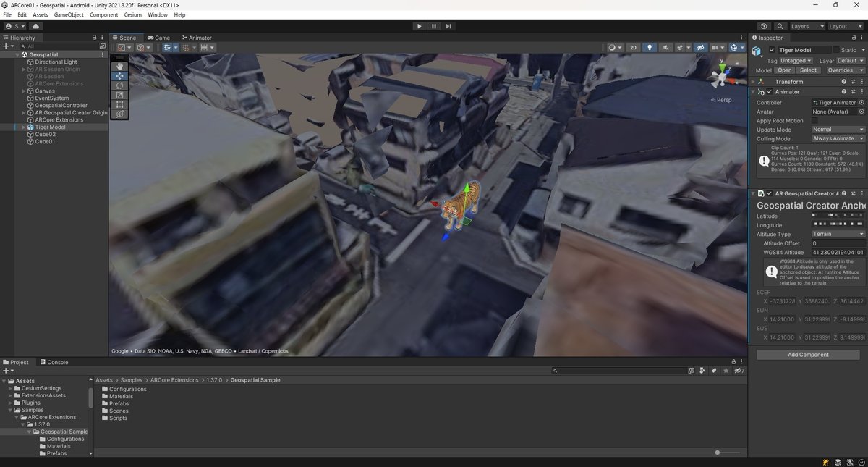The width and height of the screenshot is (868, 467).
Task: Open the Altitude Type dropdown
Action: coord(837,234)
